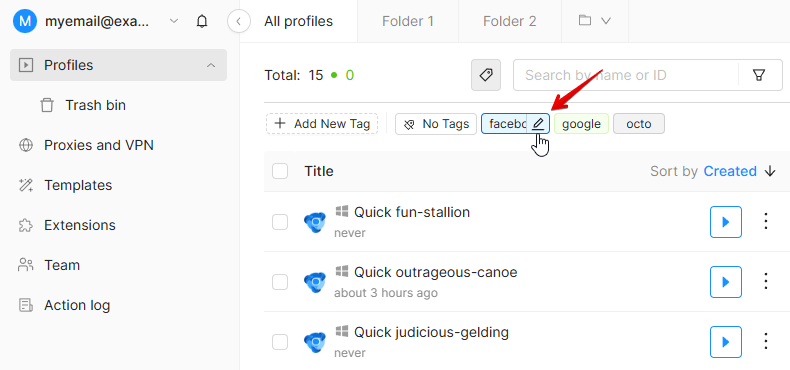The width and height of the screenshot is (790, 370).
Task: Open the filter funnel options
Action: point(759,75)
